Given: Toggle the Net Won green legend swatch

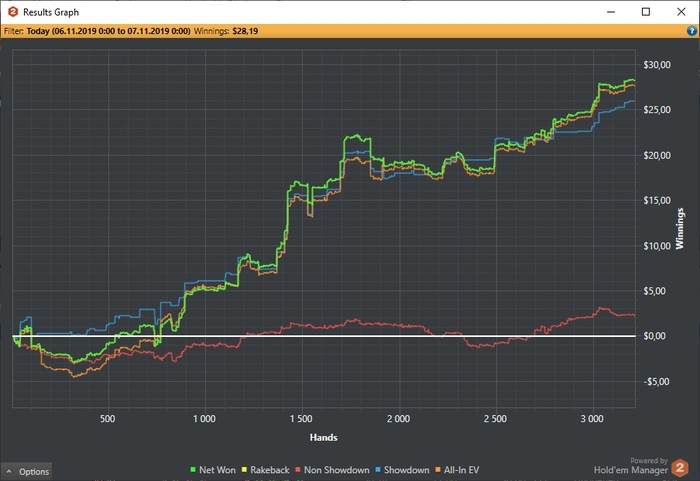Looking at the screenshot, I should [x=193, y=470].
